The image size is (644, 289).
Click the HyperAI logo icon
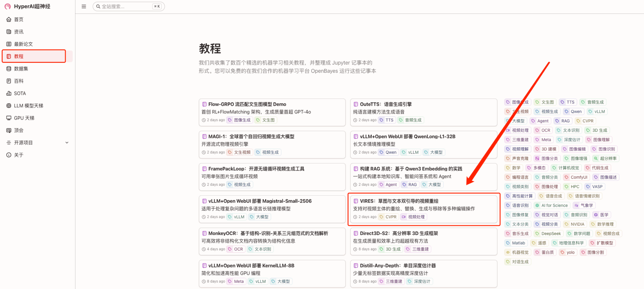[x=7, y=7]
